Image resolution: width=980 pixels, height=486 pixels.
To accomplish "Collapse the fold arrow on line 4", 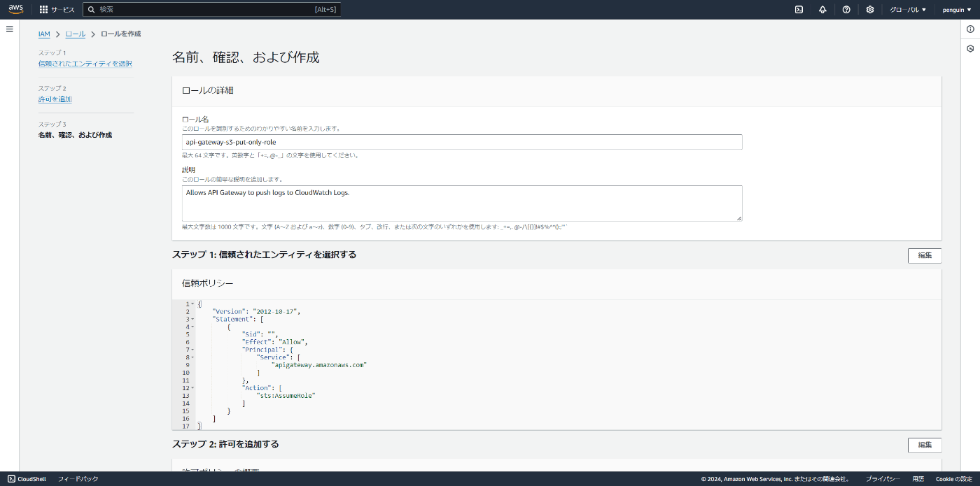I will click(x=192, y=327).
